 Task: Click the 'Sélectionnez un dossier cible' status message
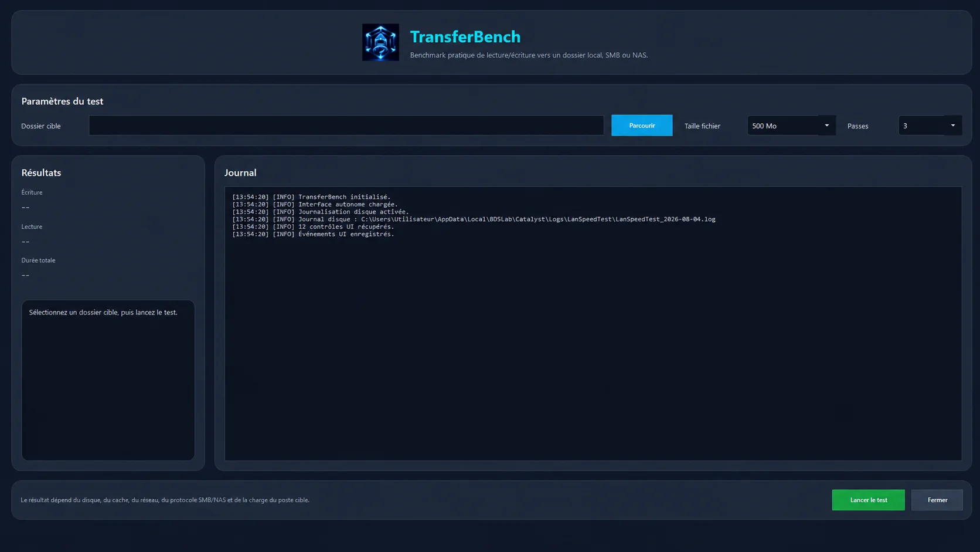103,313
